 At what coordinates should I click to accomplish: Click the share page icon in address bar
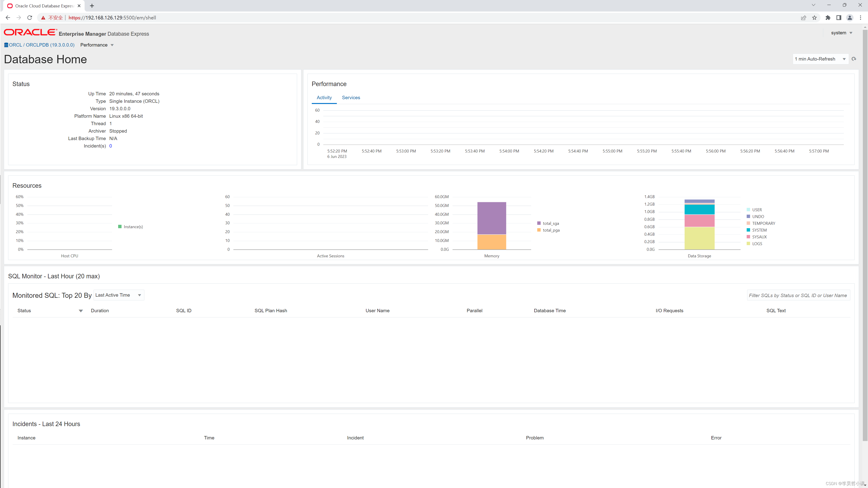804,18
